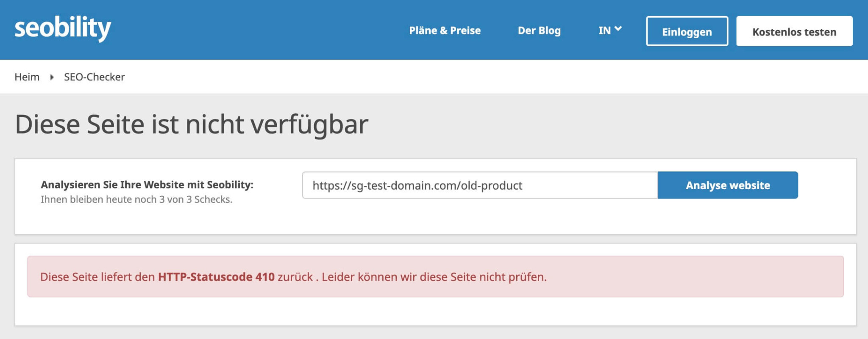Go to Der Blog page
The image size is (868, 339).
pyautogui.click(x=539, y=30)
